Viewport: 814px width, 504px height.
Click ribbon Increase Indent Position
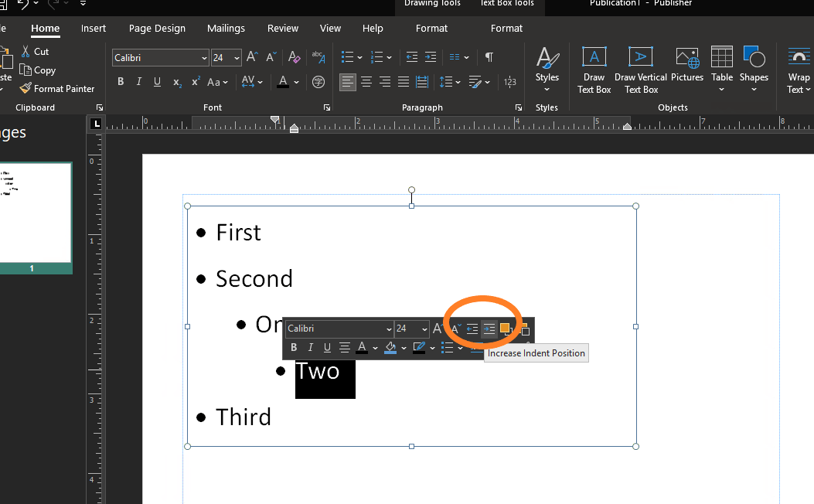click(431, 57)
